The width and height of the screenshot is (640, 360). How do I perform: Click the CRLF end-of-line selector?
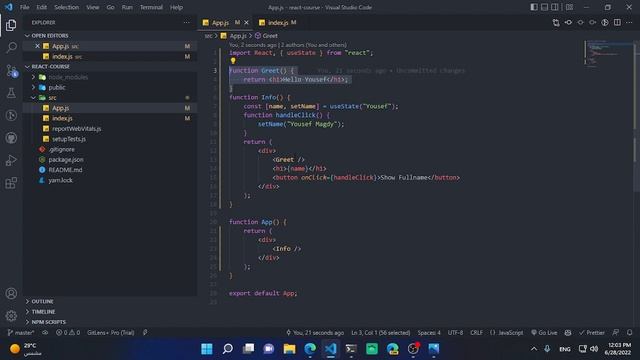(x=476, y=333)
